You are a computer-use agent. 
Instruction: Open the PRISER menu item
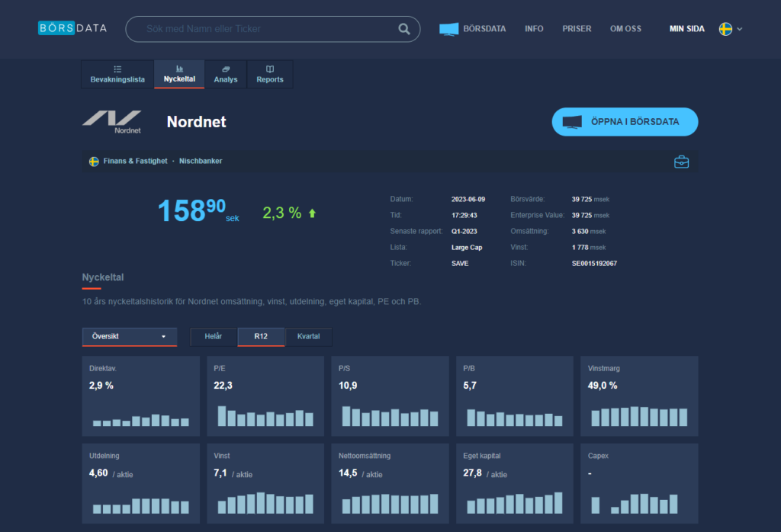point(577,29)
